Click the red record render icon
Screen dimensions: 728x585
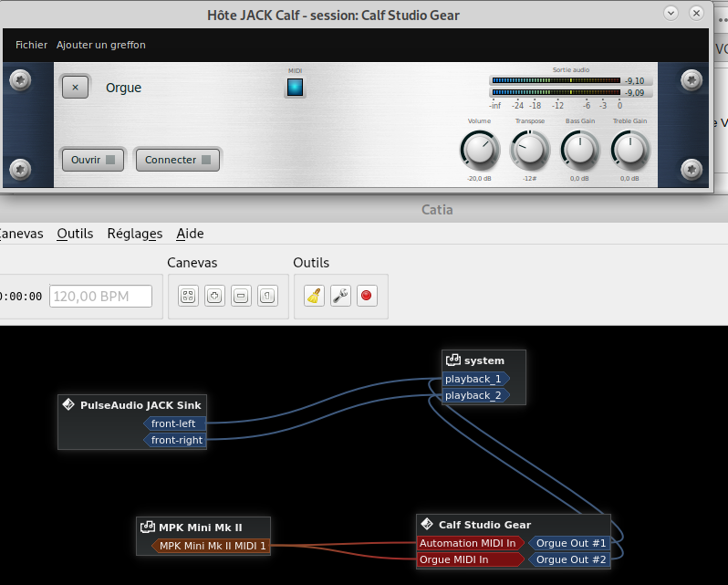coord(367,296)
